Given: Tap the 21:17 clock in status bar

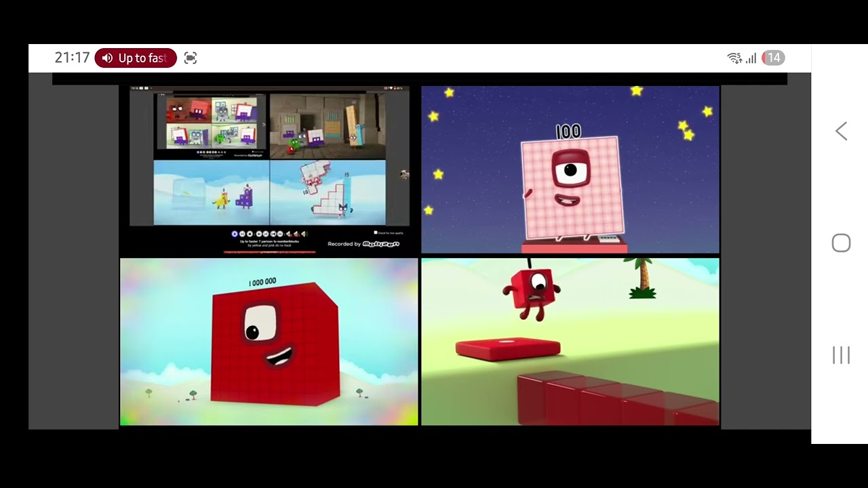Looking at the screenshot, I should pos(72,58).
